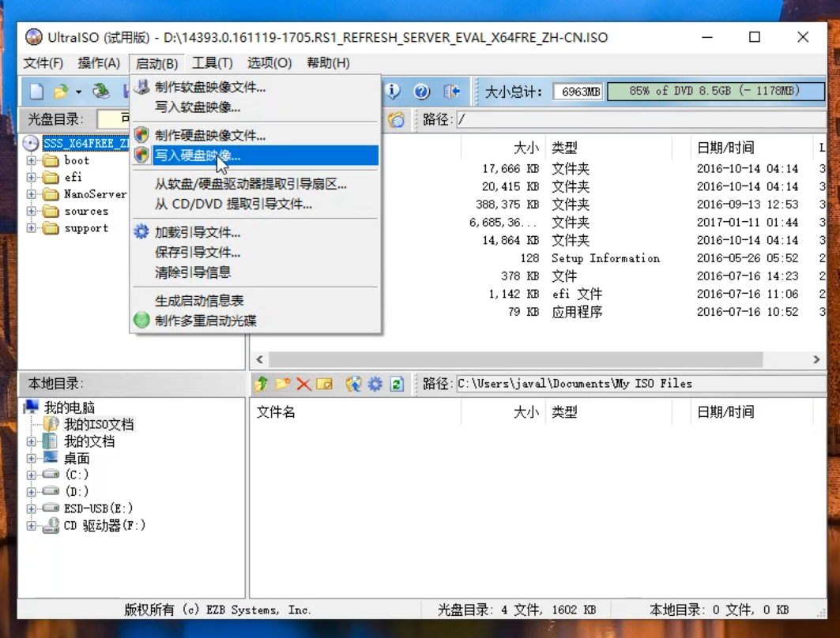
Task: Click the Setup Information type cell
Action: tap(605, 258)
